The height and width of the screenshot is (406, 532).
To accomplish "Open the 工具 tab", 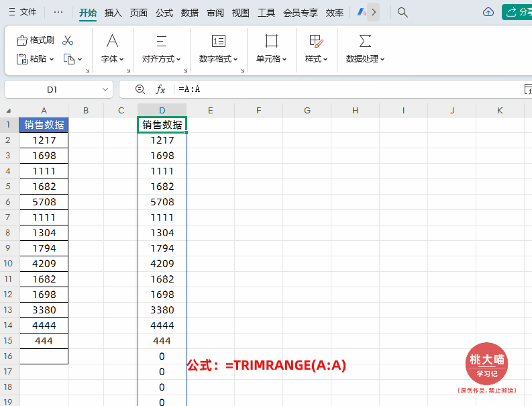I will [x=266, y=13].
